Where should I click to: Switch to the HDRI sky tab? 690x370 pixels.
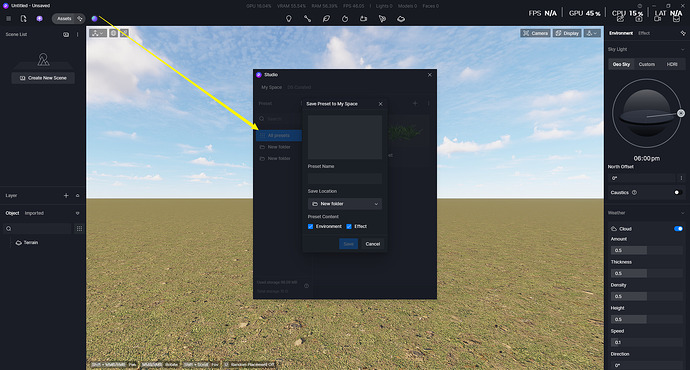(x=672, y=64)
